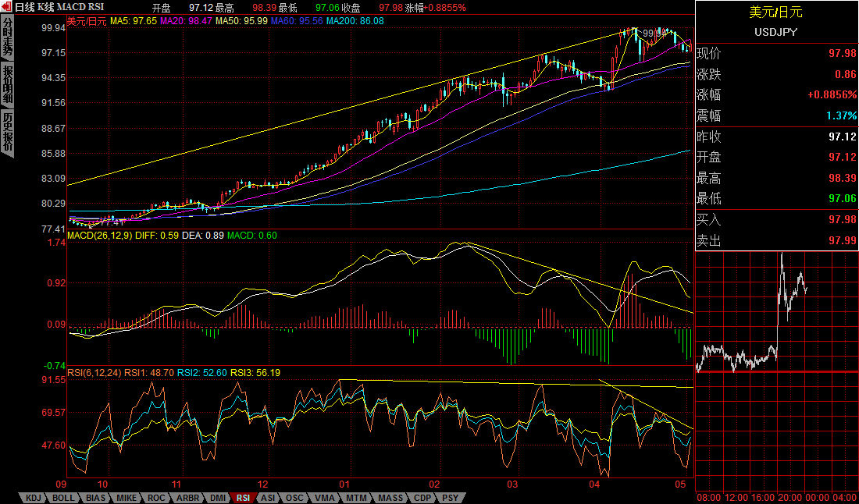This screenshot has height=504, width=859.
Task: Click the 震幅 1.37% row
Action: pos(776,115)
